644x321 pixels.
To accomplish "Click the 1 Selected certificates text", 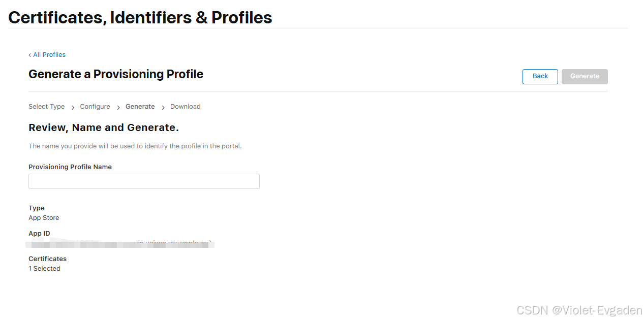I will tap(44, 269).
